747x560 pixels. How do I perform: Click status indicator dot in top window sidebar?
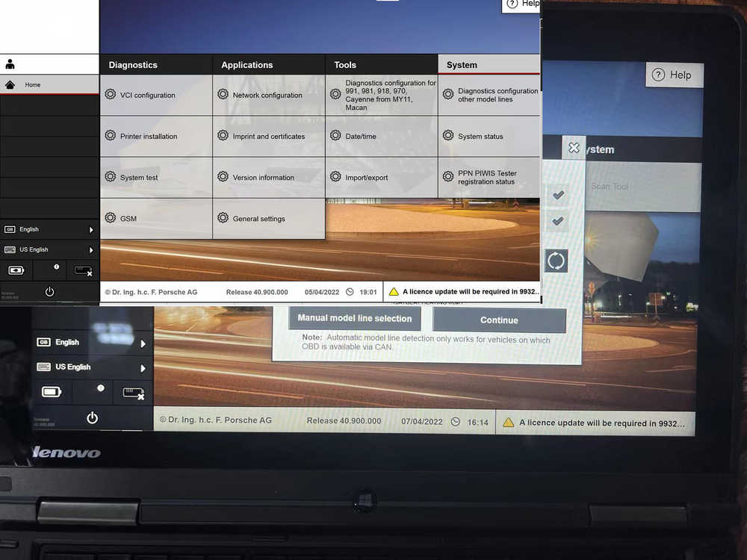[57, 267]
